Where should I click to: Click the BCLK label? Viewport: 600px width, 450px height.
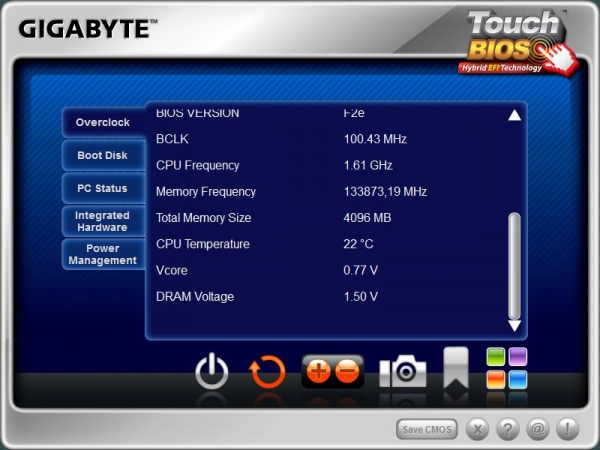point(172,139)
